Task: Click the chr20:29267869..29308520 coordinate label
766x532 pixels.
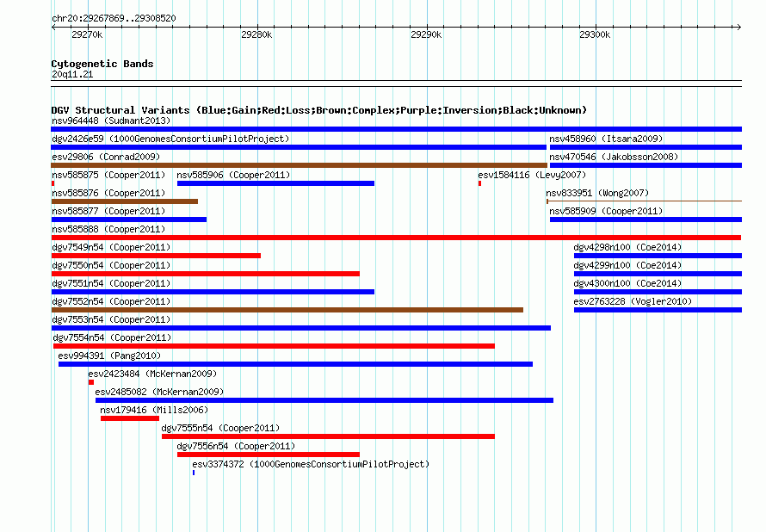Action: (x=114, y=18)
